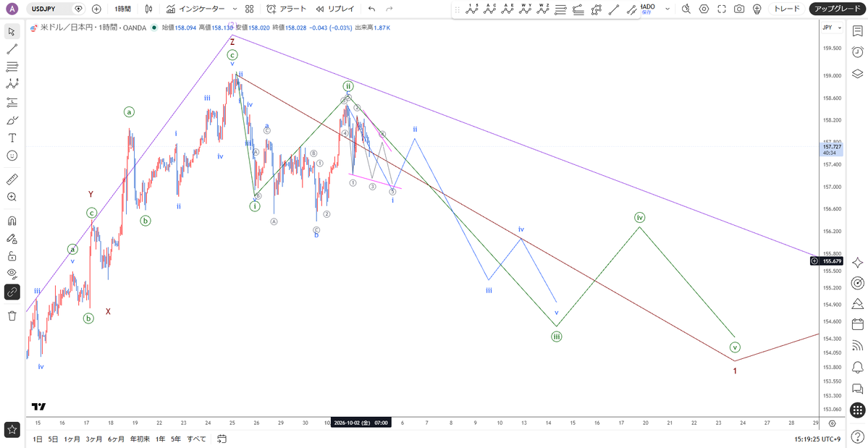The image size is (868, 448).
Task: Toggle stay-in-drawing-mode pencil lock
Action: [x=12, y=238]
